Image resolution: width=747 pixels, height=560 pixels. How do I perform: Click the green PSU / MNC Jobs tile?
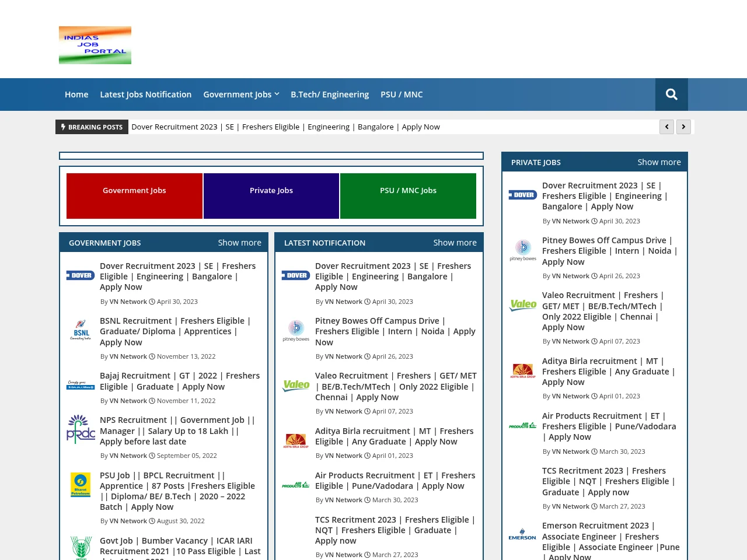pos(408,196)
